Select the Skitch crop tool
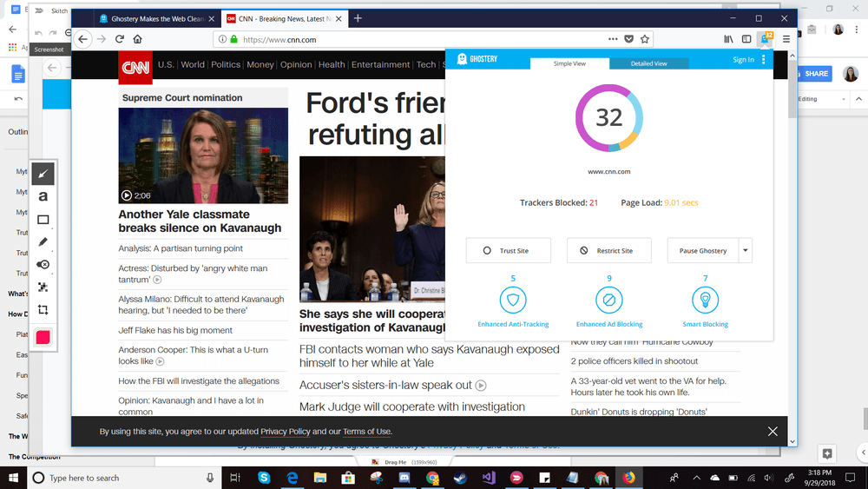Screen dimensions: 868x489 pyautogui.click(x=43, y=309)
